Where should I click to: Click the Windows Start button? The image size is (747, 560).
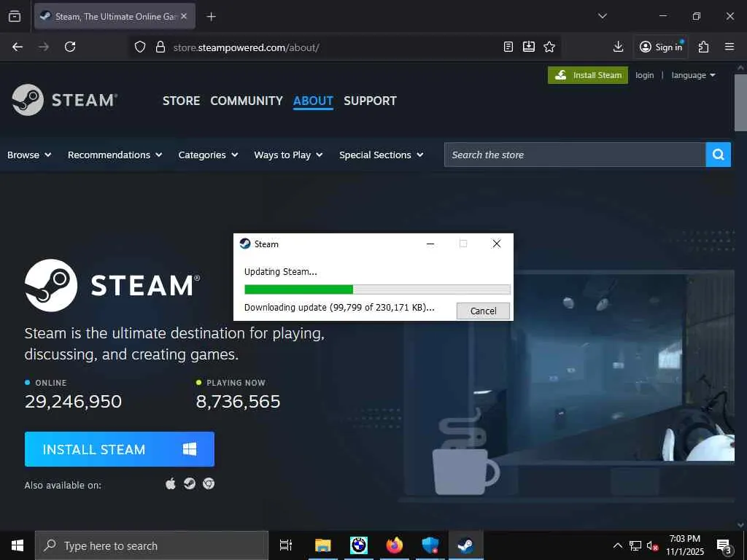tap(18, 545)
